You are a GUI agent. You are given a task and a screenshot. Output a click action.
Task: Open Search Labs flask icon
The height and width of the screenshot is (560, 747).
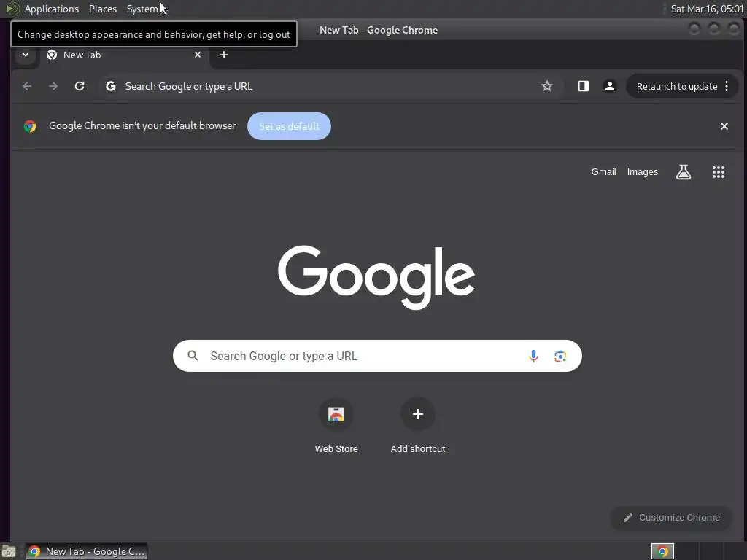[x=683, y=172]
